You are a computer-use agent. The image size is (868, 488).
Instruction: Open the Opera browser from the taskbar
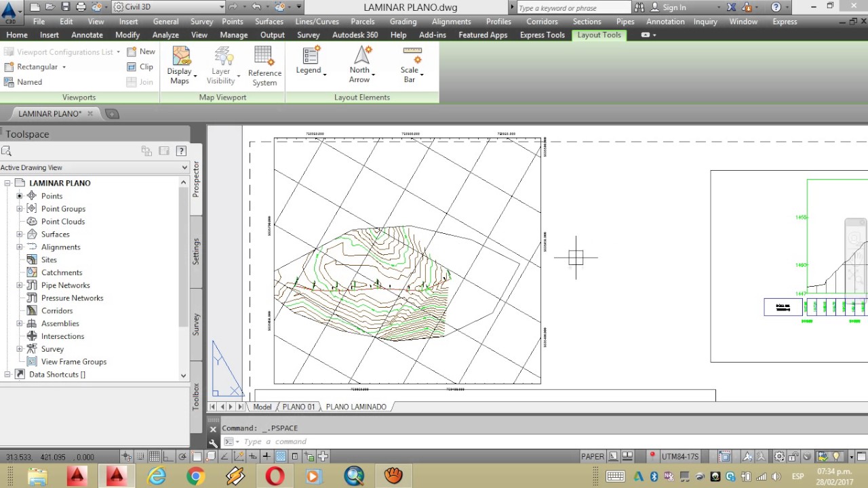coord(275,475)
